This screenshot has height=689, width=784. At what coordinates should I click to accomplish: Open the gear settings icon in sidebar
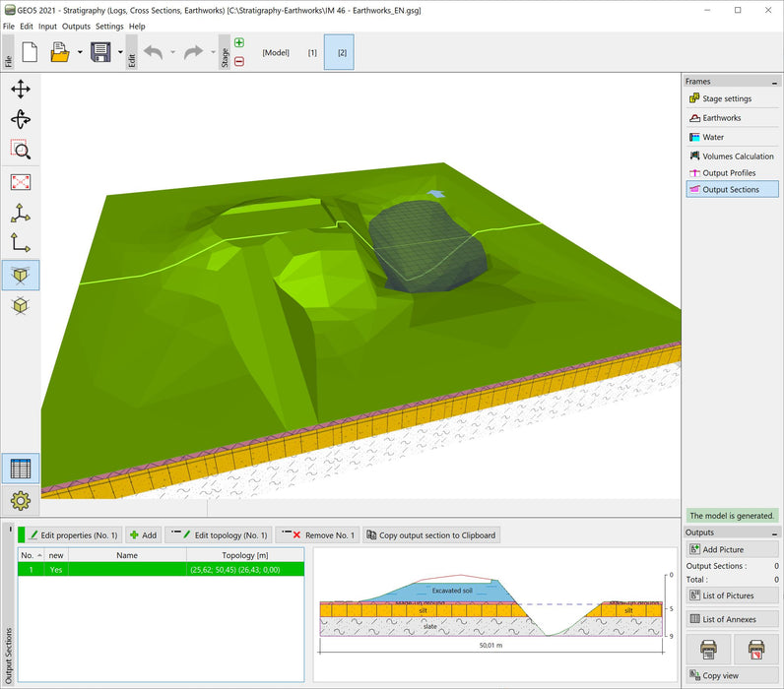click(21, 501)
